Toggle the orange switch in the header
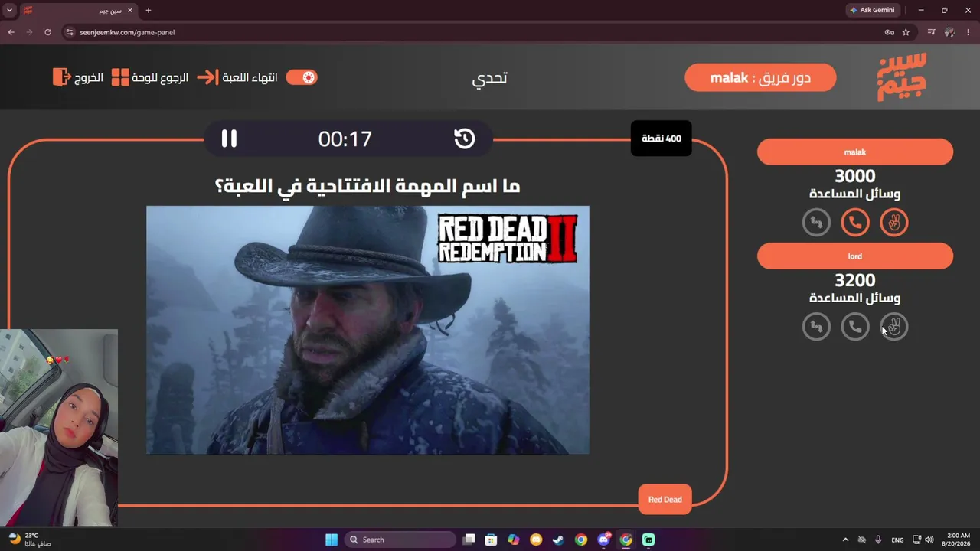Viewport: 980px width, 551px height. pyautogui.click(x=302, y=77)
